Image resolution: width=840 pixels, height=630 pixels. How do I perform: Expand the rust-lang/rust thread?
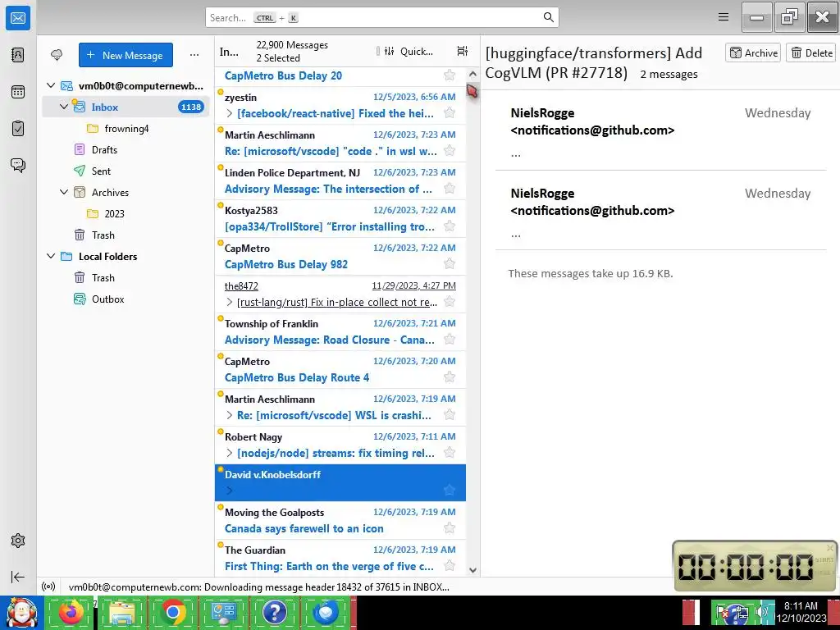tap(230, 302)
